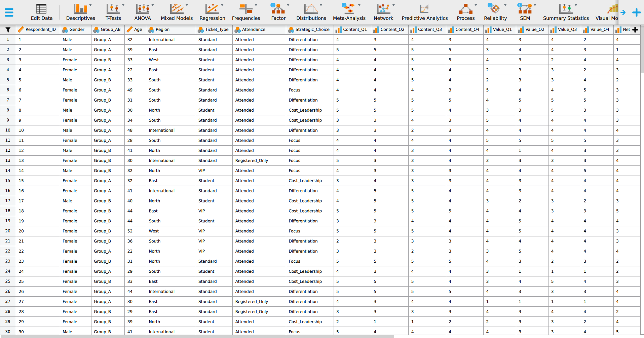This screenshot has width=644, height=338.
Task: Open the Reliability module
Action: click(495, 12)
